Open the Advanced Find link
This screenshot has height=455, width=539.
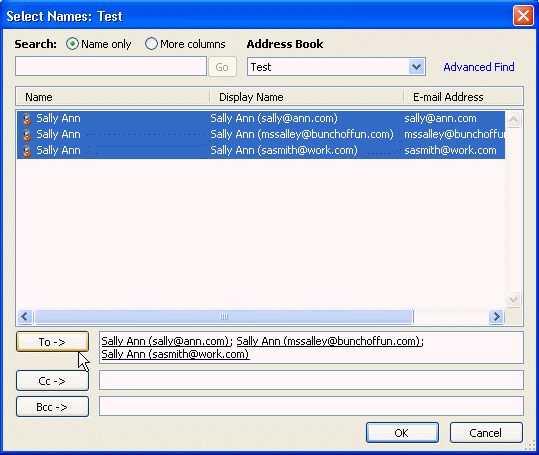click(x=478, y=67)
